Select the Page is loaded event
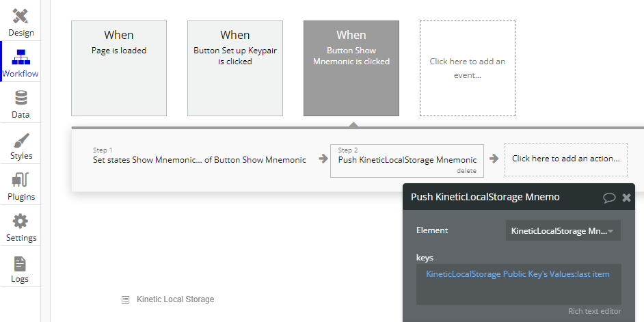Screen dimensions: 644x322 [x=119, y=68]
